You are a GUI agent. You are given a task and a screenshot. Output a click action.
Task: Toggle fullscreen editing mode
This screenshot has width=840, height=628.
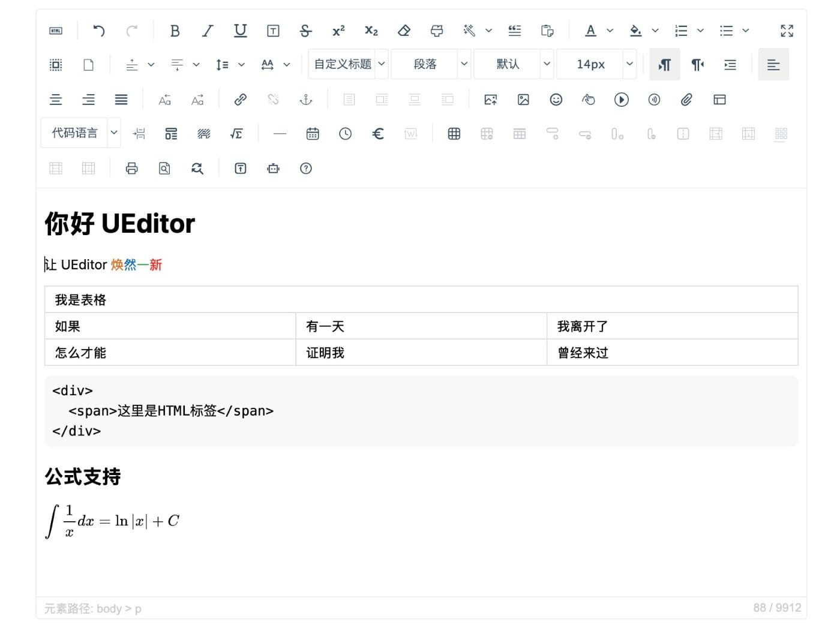tap(787, 31)
